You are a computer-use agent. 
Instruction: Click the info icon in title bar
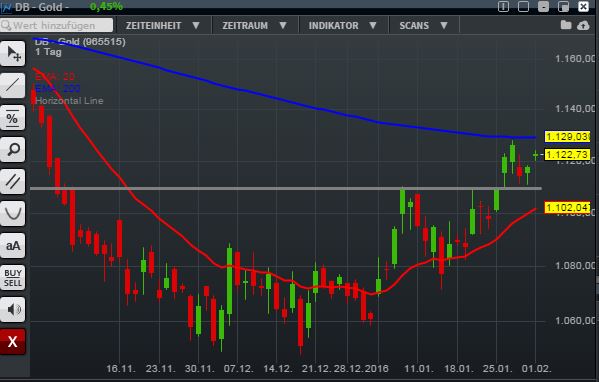pos(503,6)
